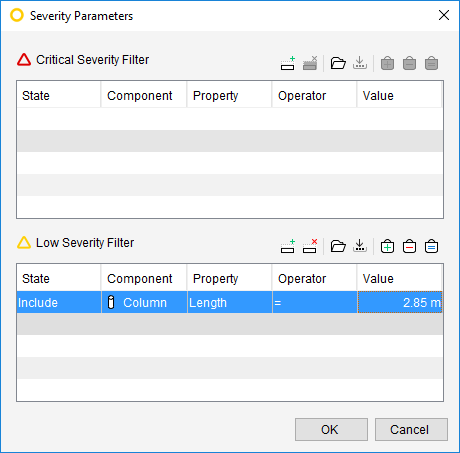This screenshot has width=460, height=453.
Task: Open filter file in Low Severity toolbar
Action: click(338, 246)
